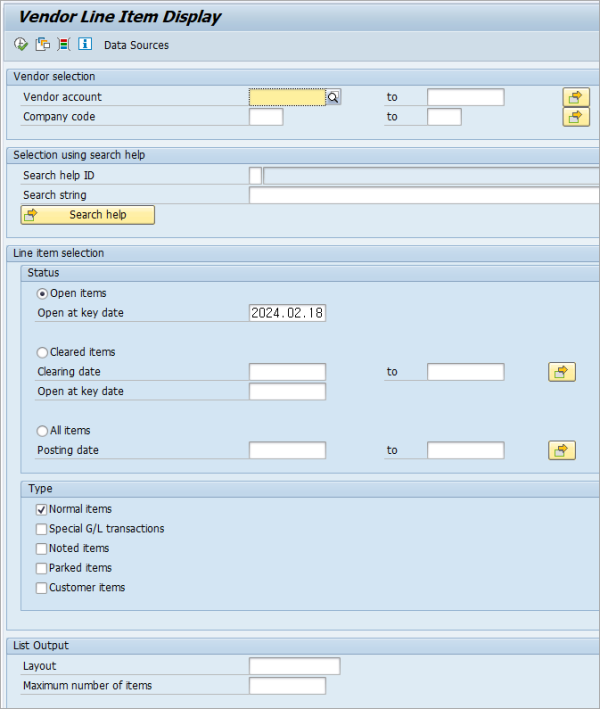Check the Noted items checkbox
Viewport: 600px width, 709px height.
(41, 548)
